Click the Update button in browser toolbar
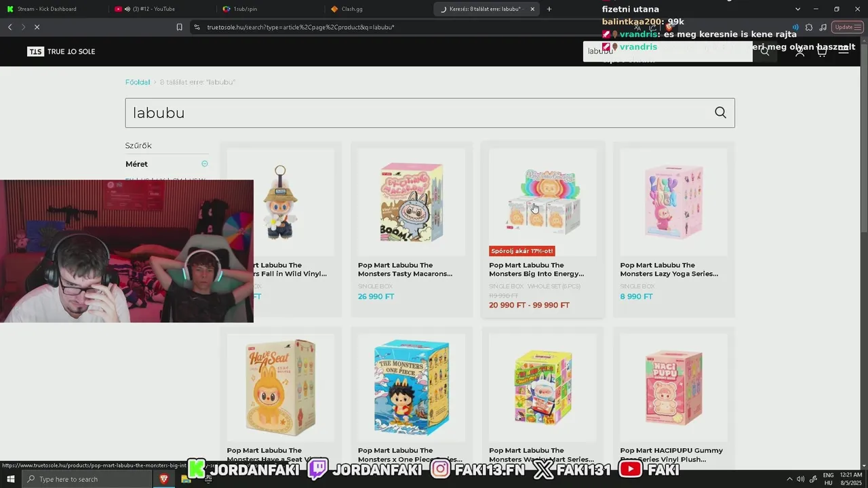This screenshot has height=488, width=868. pyautogui.click(x=847, y=27)
